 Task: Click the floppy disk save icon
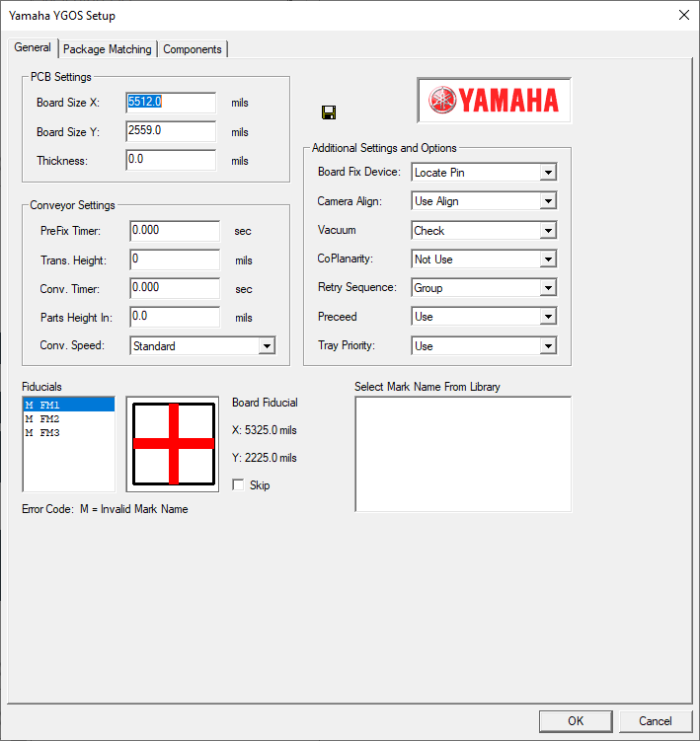click(x=329, y=112)
